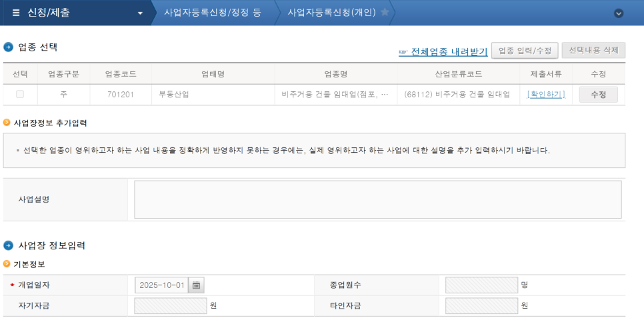Click the 업태명 cell 부동산업
644x320 pixels.
213,95
